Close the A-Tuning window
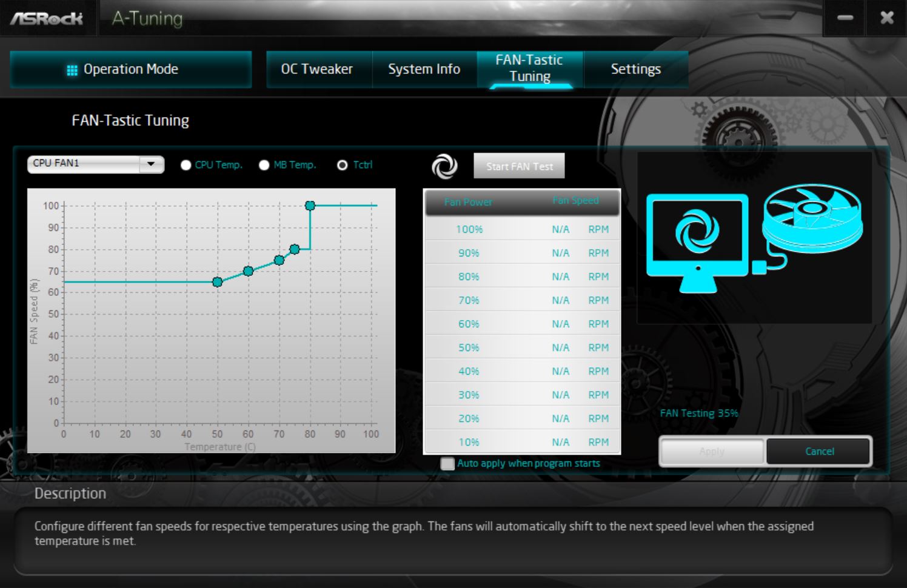 tap(887, 18)
